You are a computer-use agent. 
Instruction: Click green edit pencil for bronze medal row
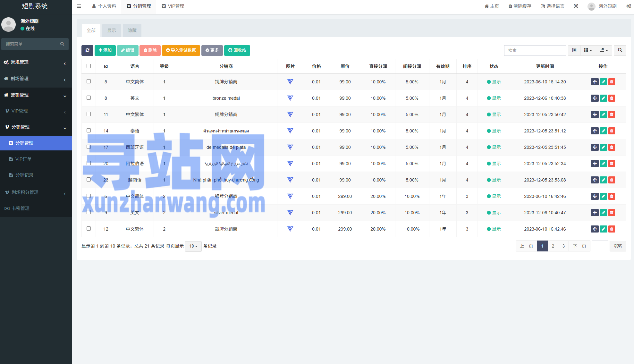coord(603,98)
